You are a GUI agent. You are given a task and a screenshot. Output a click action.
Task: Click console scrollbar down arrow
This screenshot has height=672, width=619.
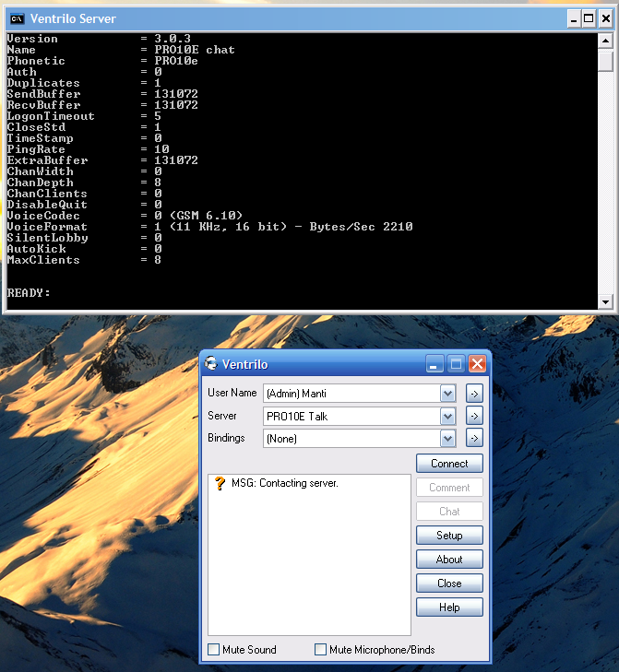[605, 301]
